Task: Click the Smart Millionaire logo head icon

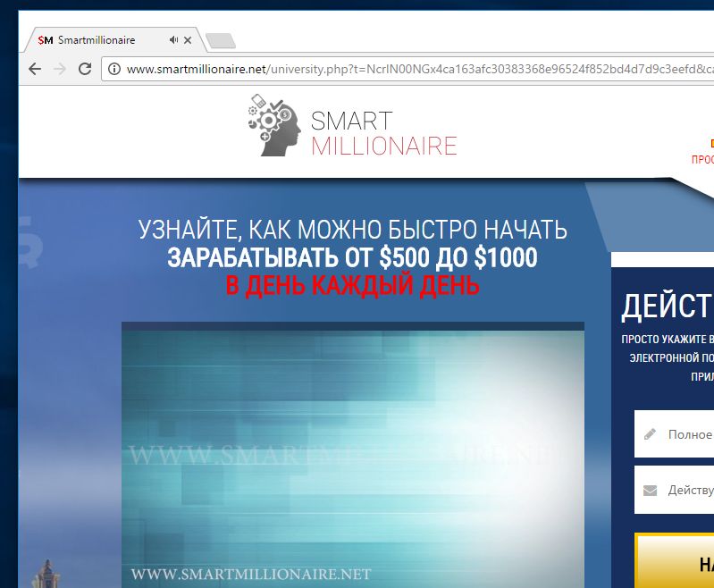Action: coord(274,125)
